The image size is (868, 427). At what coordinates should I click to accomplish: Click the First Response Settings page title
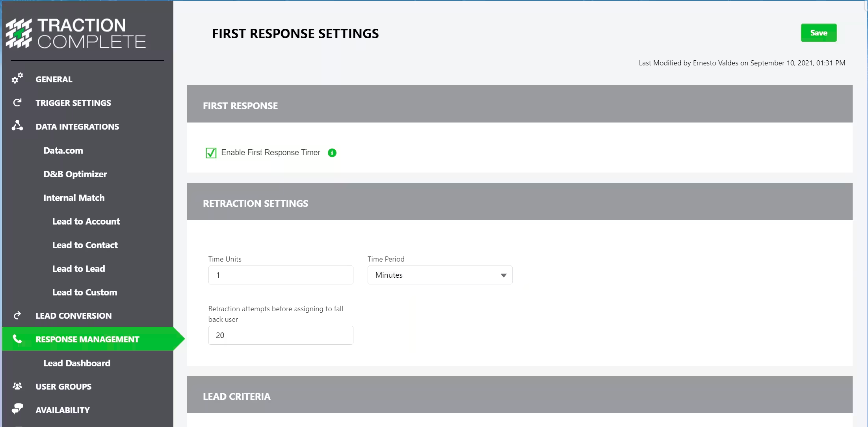[x=295, y=34]
